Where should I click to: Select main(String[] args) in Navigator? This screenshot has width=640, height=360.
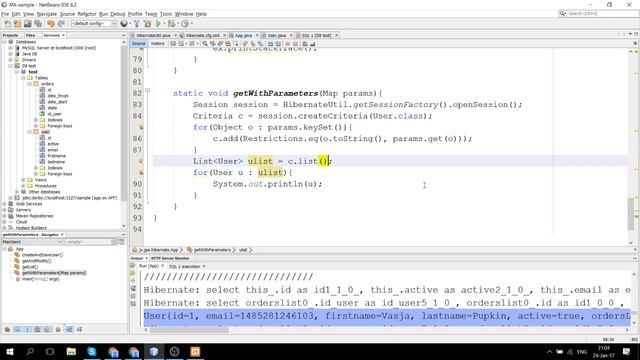pyautogui.click(x=40, y=279)
